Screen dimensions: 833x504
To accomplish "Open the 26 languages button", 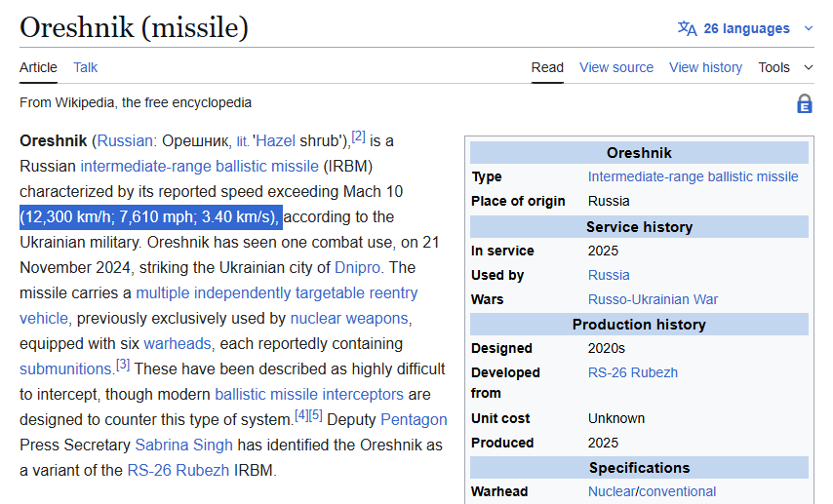I will (x=745, y=28).
